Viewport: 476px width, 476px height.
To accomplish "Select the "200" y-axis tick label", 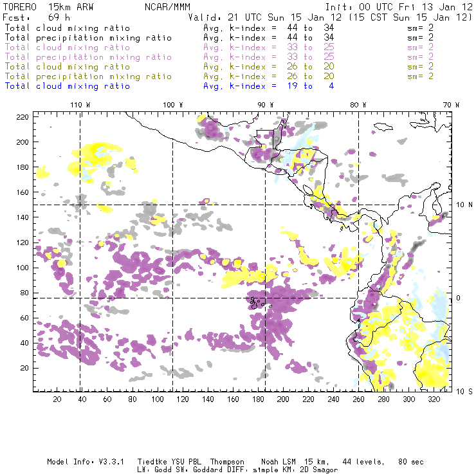I will tap(23, 142).
